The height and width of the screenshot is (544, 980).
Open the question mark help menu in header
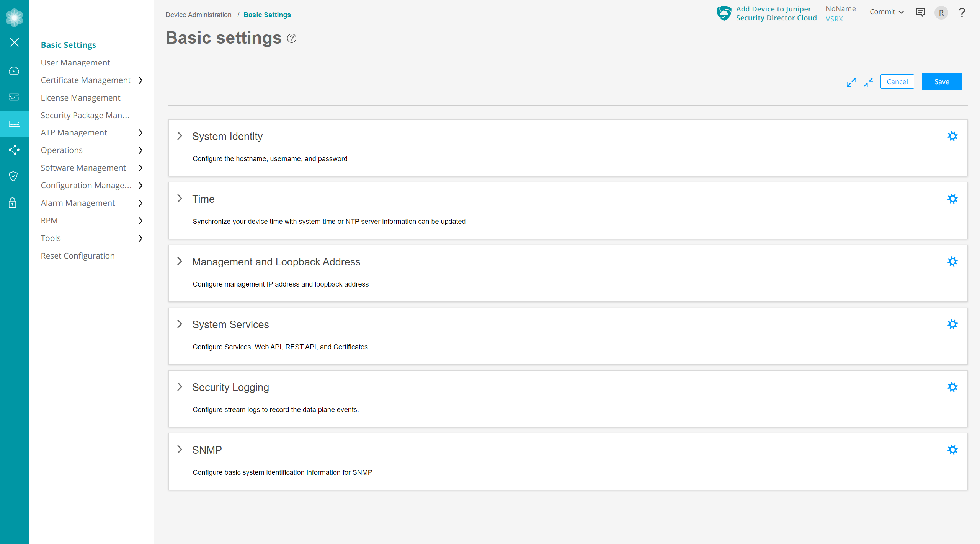(962, 13)
